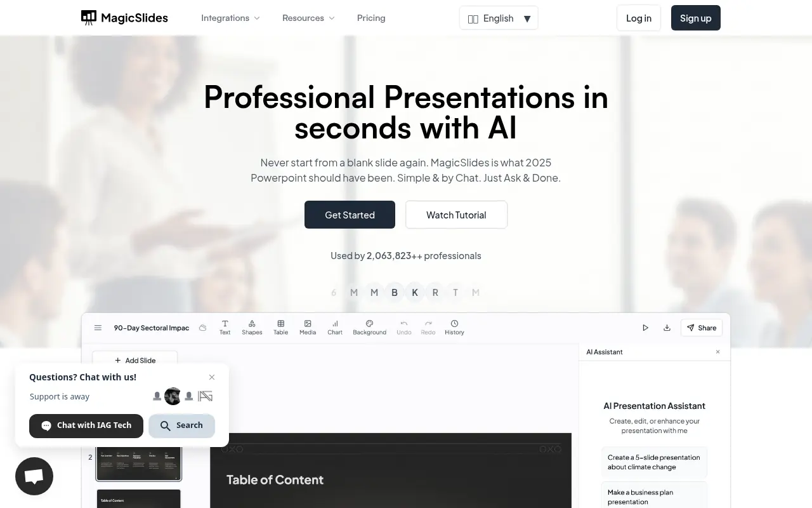This screenshot has height=508, width=812.
Task: Insert a Table using the toolbar
Action: coord(280,327)
